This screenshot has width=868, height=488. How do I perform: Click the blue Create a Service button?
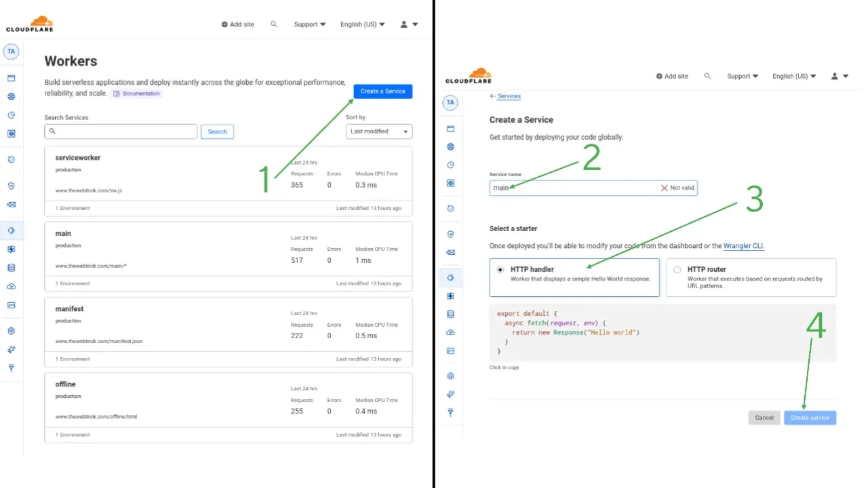click(x=382, y=91)
